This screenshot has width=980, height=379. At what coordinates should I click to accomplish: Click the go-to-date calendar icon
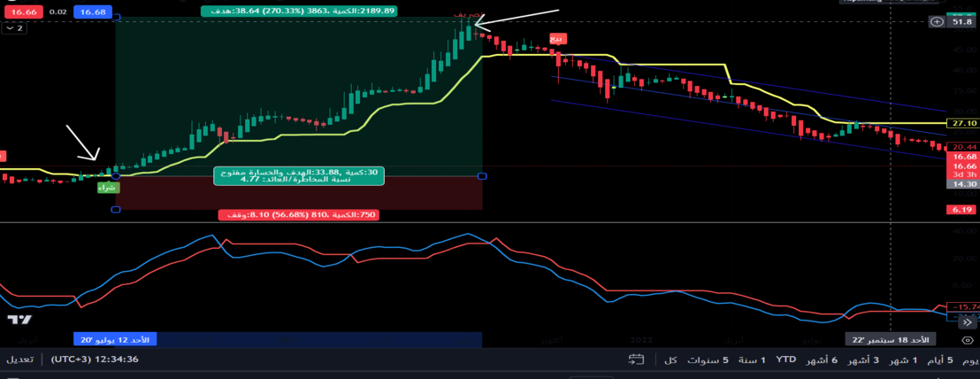636,360
